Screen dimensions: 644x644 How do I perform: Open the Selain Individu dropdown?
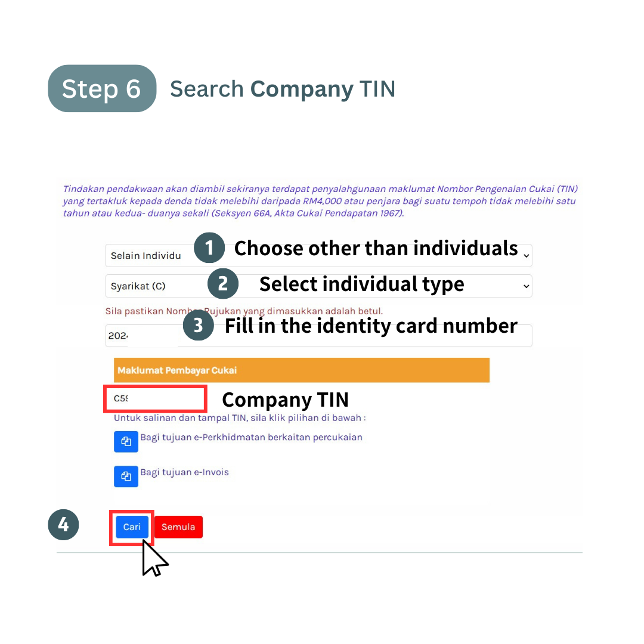point(318,255)
